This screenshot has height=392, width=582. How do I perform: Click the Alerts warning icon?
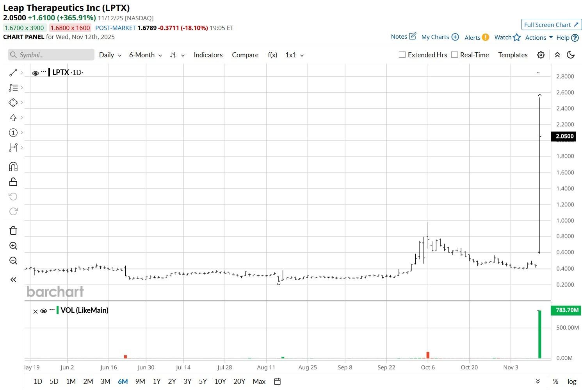click(485, 37)
